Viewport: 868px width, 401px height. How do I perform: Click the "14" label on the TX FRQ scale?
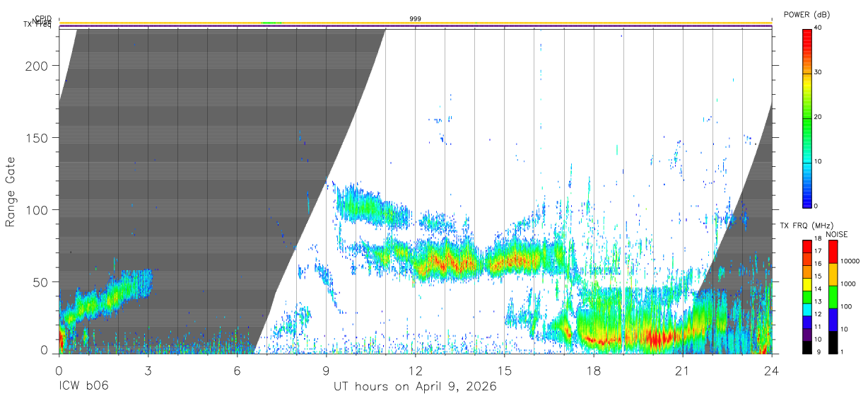coord(819,289)
